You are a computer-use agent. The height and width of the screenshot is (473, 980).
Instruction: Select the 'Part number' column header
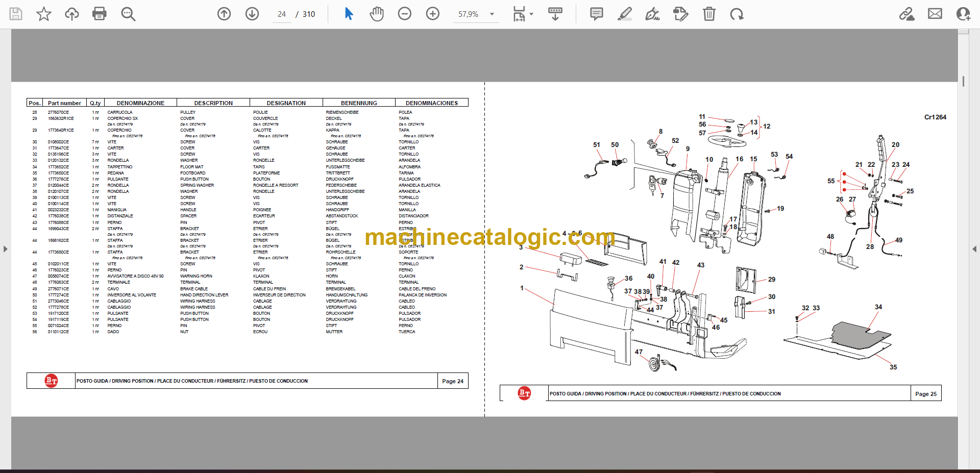[x=64, y=103]
